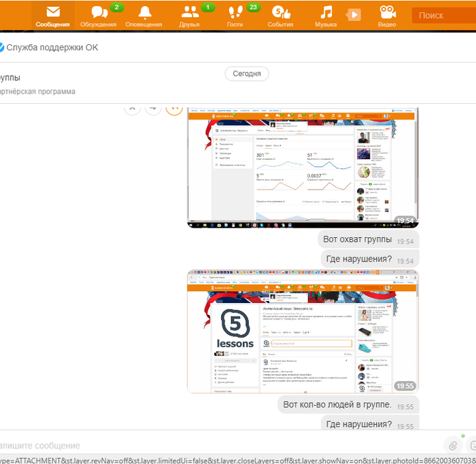Click the orange-highlighted reply icon above the first screenshot
This screenshot has height=464, width=476.
point(175,107)
